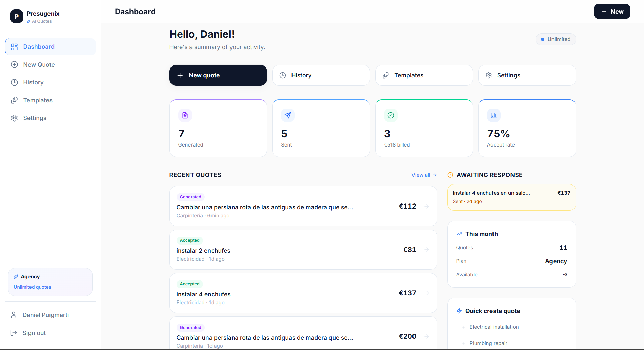Click the New Quote plus-circle icon in sidebar
Viewport: 644px width, 350px height.
(x=14, y=65)
